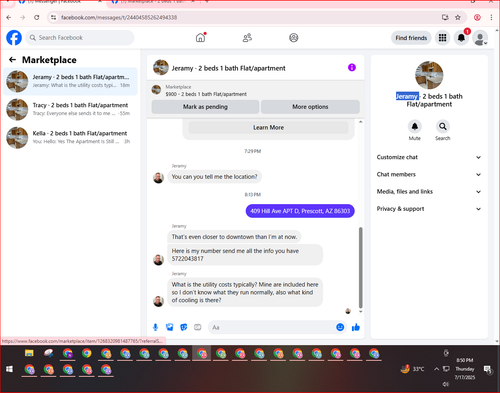Open the account profile avatar menu
The image size is (500, 393).
pyautogui.click(x=480, y=38)
